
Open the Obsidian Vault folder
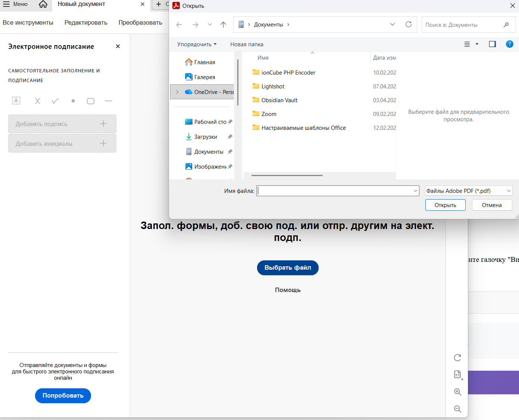pyautogui.click(x=279, y=100)
